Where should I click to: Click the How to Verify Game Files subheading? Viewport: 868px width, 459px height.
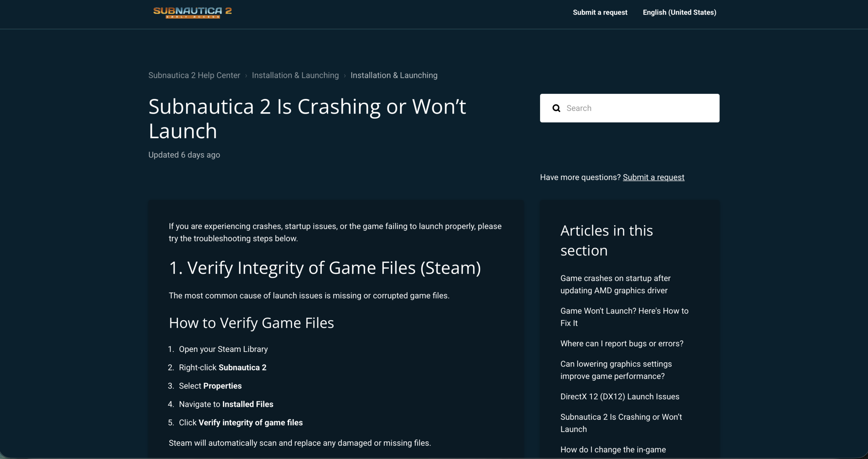pyautogui.click(x=251, y=323)
